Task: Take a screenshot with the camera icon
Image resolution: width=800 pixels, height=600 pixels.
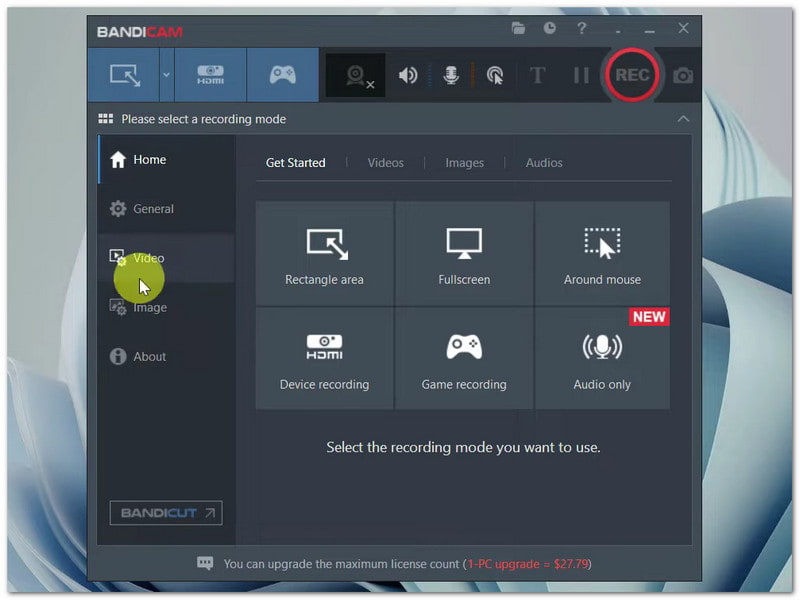Action: click(x=683, y=76)
